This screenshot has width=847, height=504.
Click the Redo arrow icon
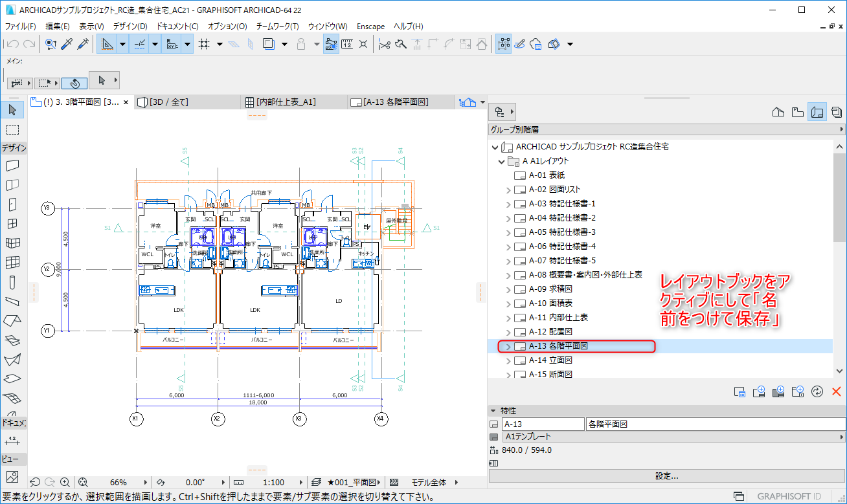(x=28, y=44)
